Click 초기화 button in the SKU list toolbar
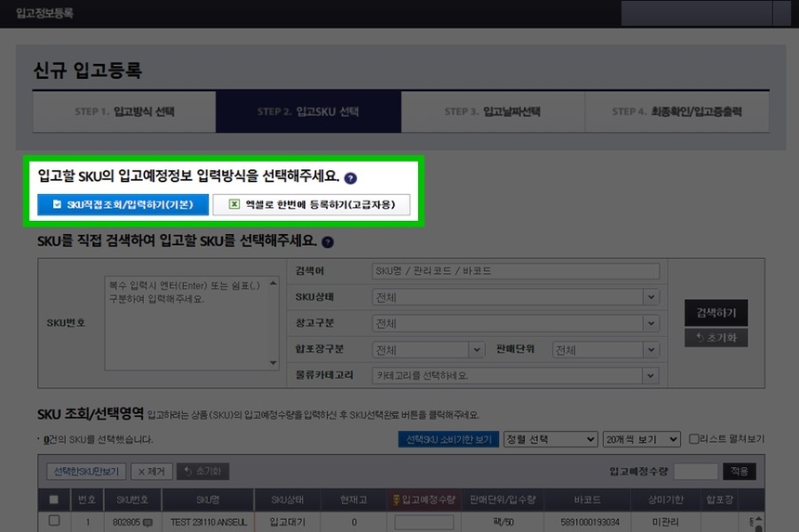This screenshot has height=532, width=799. (203, 472)
